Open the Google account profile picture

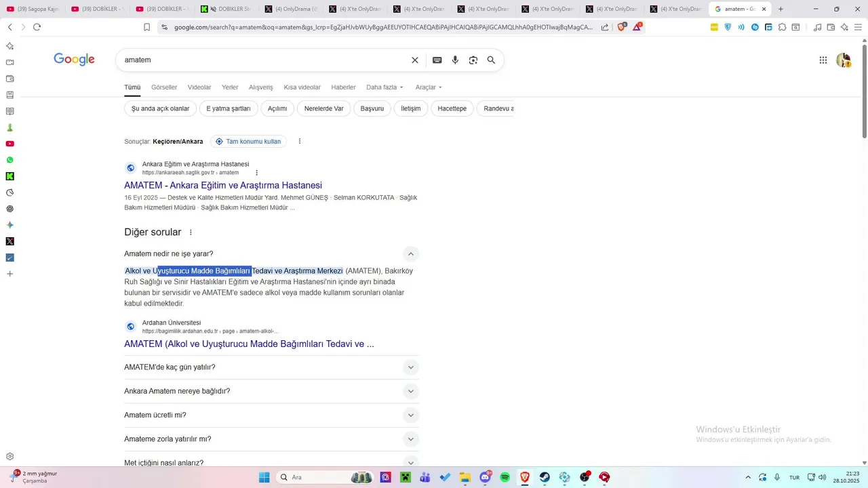pos(844,60)
